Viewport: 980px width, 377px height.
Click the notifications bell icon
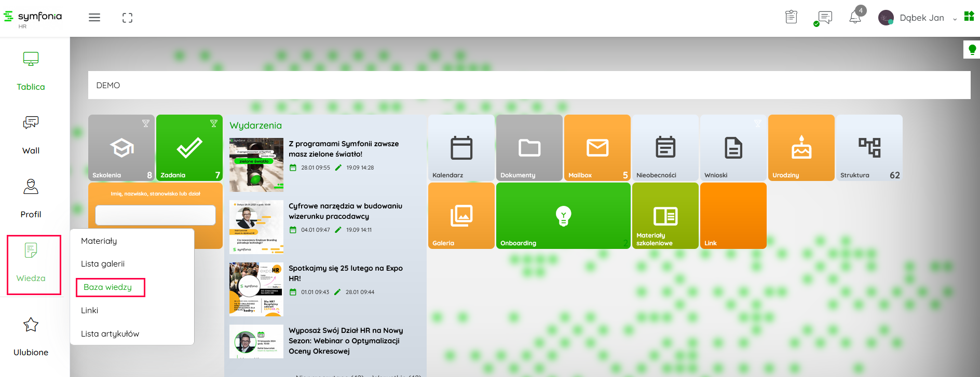point(855,18)
